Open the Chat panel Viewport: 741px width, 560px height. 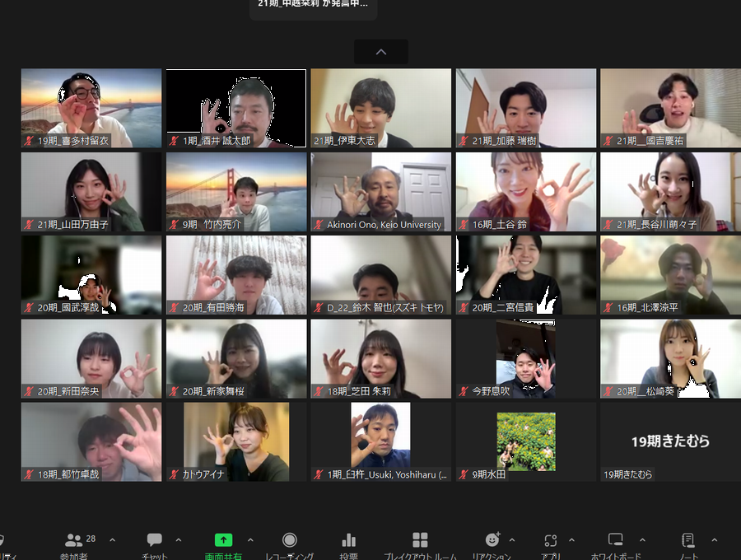154,540
